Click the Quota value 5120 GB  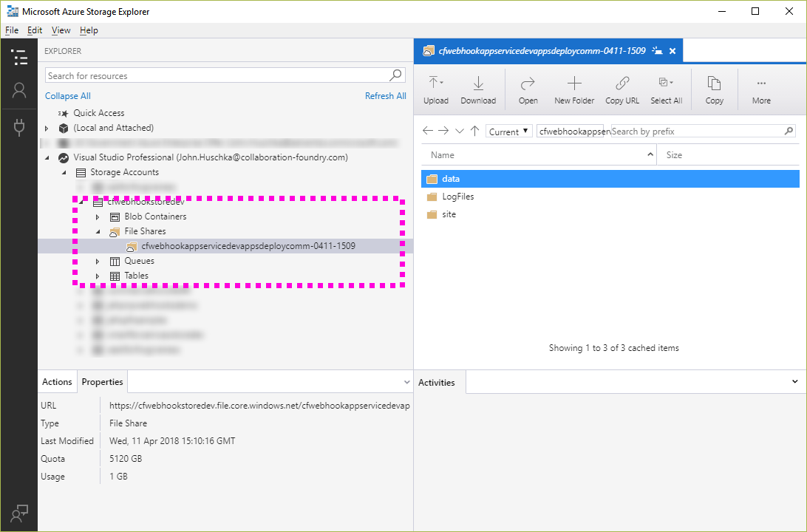(126, 458)
